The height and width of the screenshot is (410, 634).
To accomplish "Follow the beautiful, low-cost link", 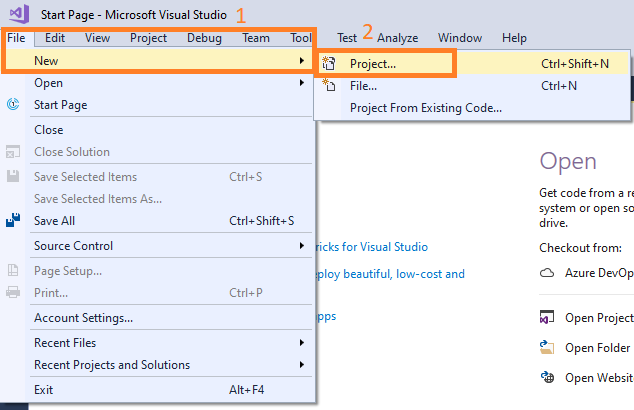I will point(390,274).
